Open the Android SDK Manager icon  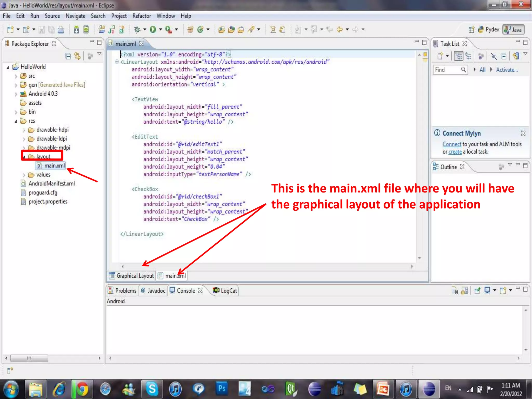point(76,30)
